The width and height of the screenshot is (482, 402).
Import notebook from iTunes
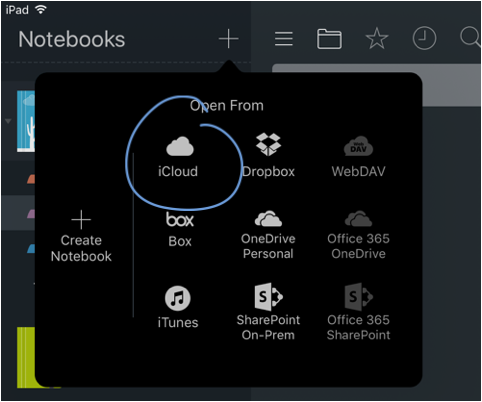[x=178, y=307]
